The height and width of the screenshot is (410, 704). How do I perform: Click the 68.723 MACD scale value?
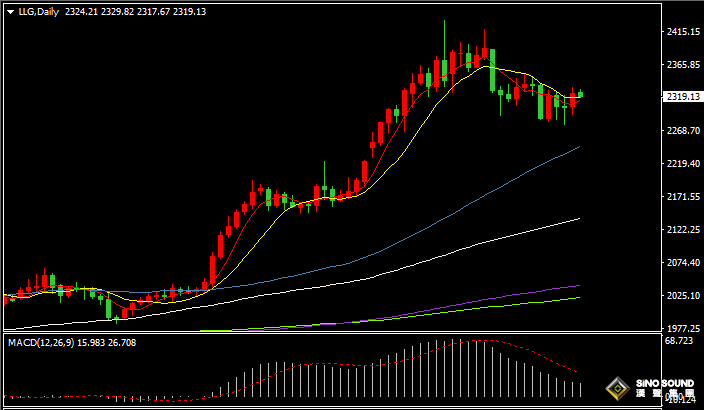point(679,342)
